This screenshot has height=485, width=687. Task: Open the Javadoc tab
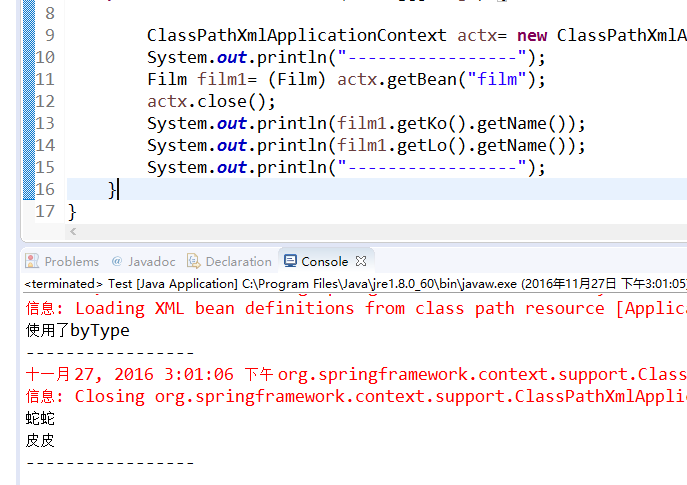[144, 262]
